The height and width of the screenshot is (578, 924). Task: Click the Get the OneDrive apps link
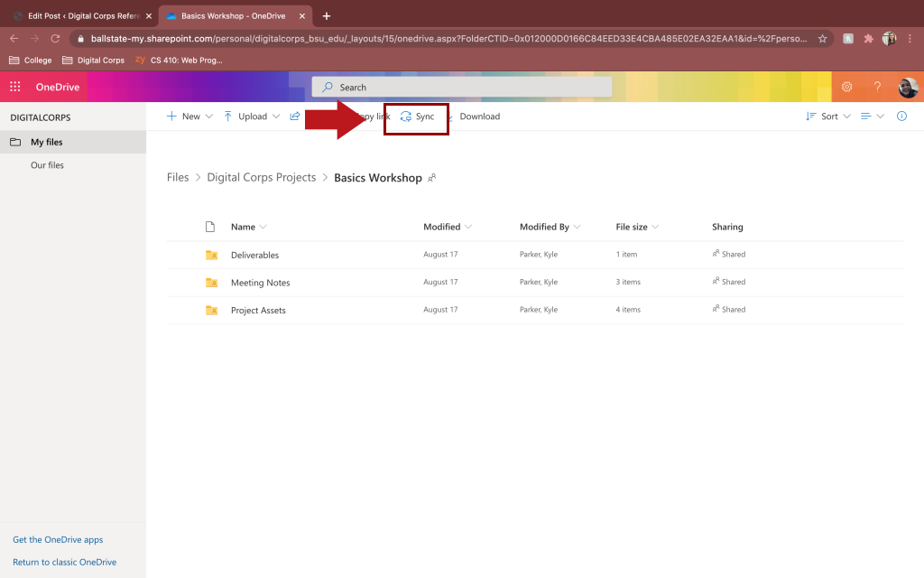pos(58,539)
